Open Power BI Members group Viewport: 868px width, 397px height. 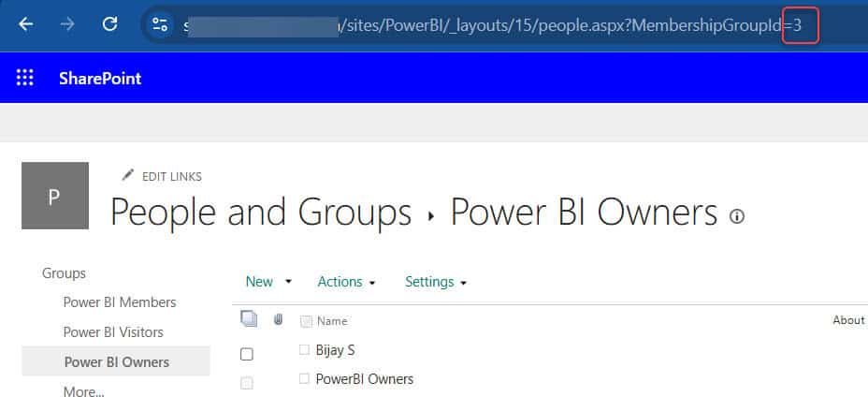pyautogui.click(x=120, y=302)
